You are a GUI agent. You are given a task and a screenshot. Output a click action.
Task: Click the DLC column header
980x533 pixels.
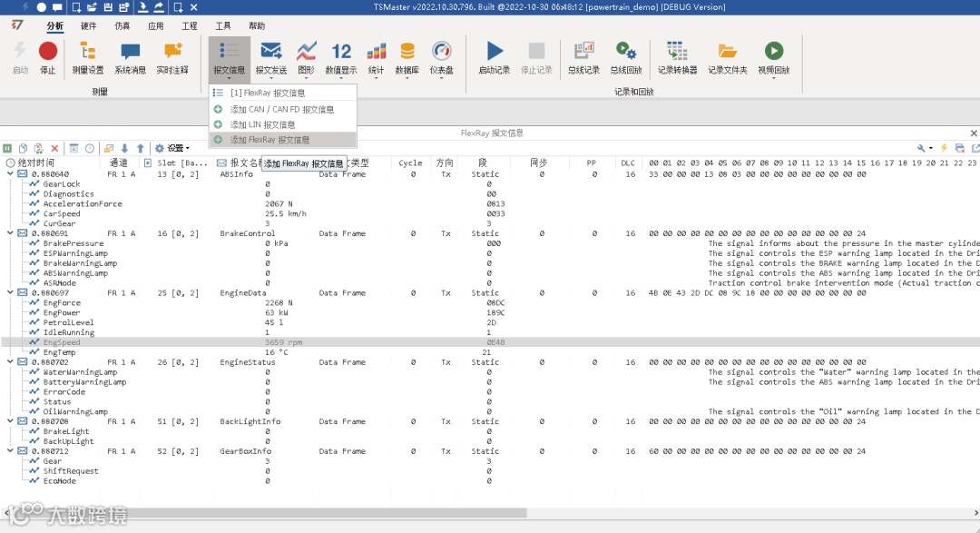pyautogui.click(x=628, y=163)
